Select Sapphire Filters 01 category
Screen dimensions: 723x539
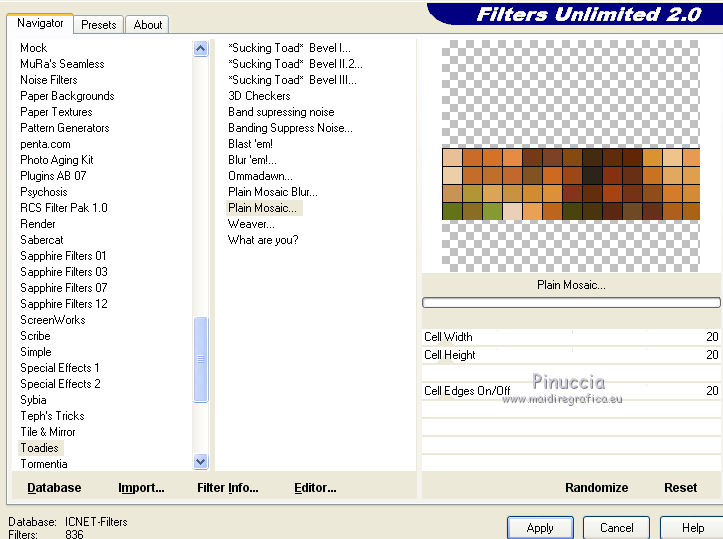[63, 256]
